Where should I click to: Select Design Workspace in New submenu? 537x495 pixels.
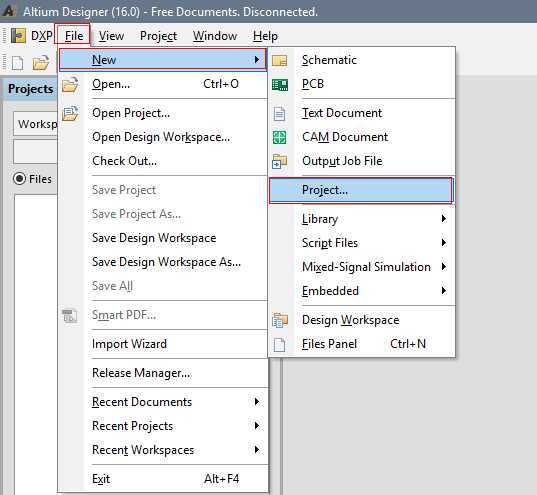(x=362, y=320)
